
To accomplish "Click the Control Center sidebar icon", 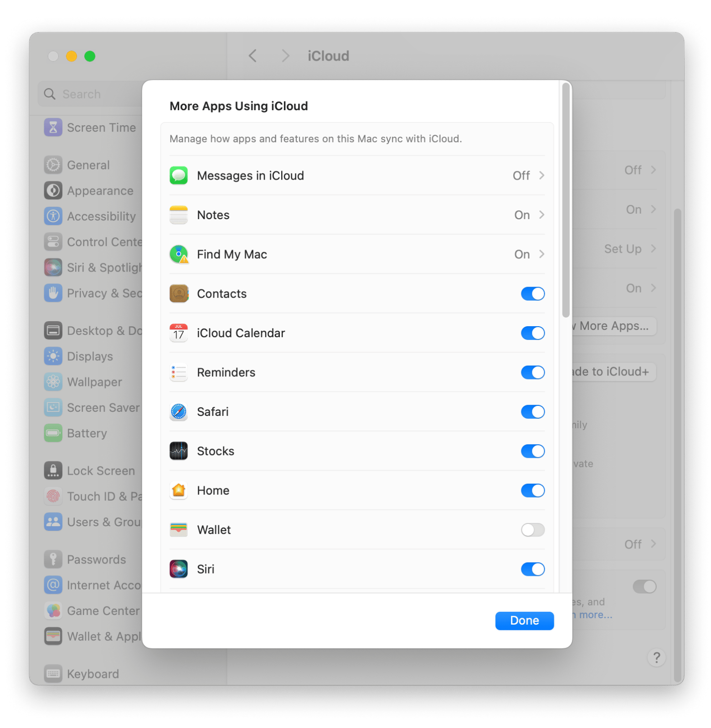I will [53, 242].
